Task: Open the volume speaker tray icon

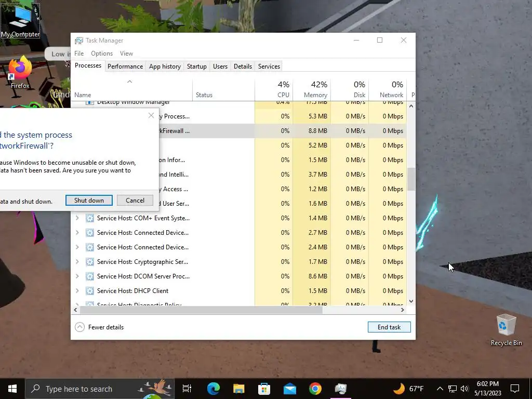Action: [464, 389]
